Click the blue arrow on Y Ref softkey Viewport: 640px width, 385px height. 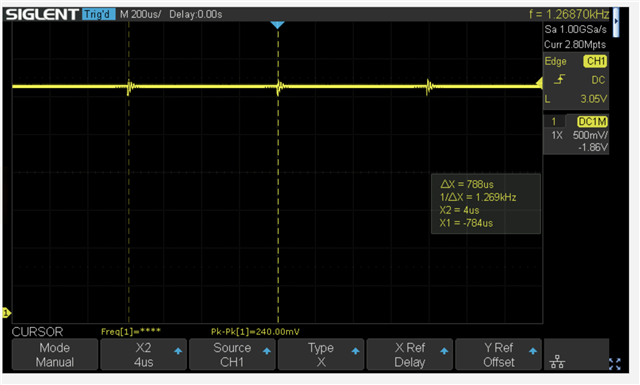pyautogui.click(x=533, y=351)
